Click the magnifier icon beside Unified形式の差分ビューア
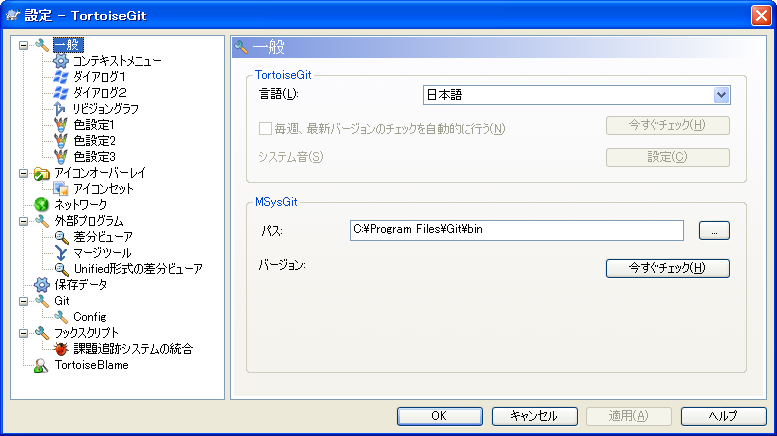The height and width of the screenshot is (436, 777). [x=61, y=269]
